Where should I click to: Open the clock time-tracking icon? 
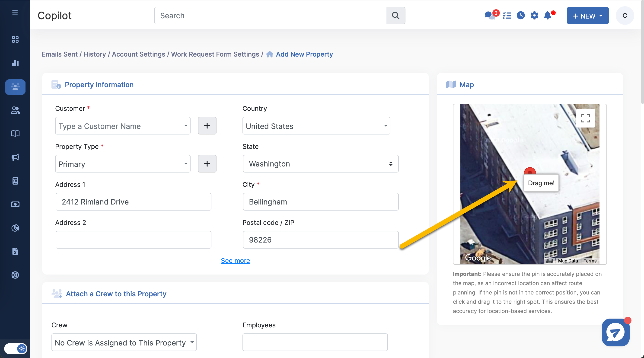pos(520,16)
